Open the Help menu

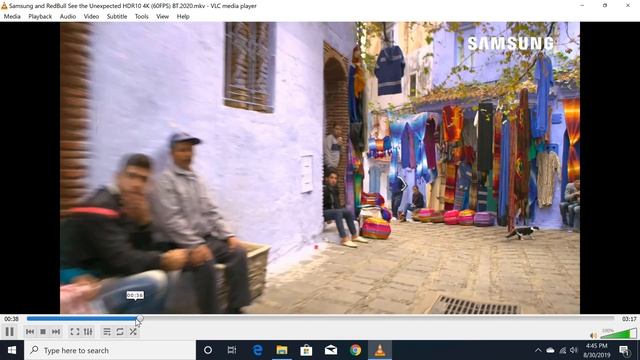[183, 17]
